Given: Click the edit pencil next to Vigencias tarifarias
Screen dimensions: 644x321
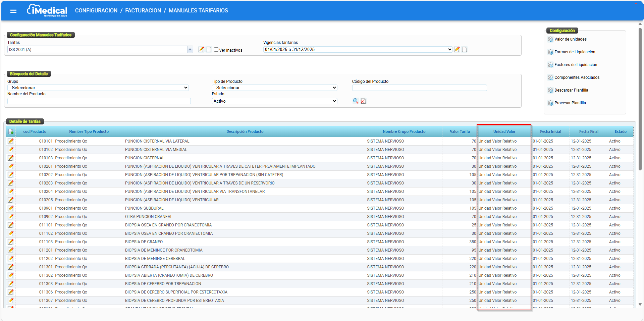Looking at the screenshot, I should pos(457,49).
